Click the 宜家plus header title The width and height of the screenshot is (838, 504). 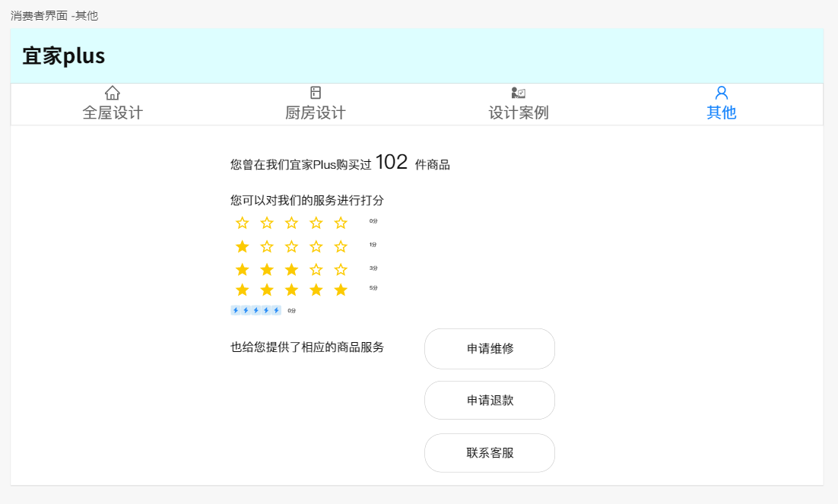[x=64, y=56]
